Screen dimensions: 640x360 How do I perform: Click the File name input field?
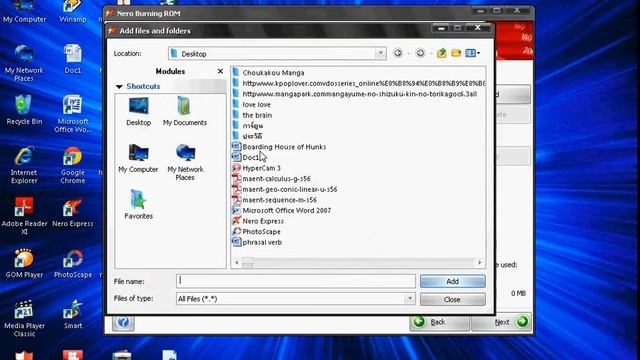point(296,281)
